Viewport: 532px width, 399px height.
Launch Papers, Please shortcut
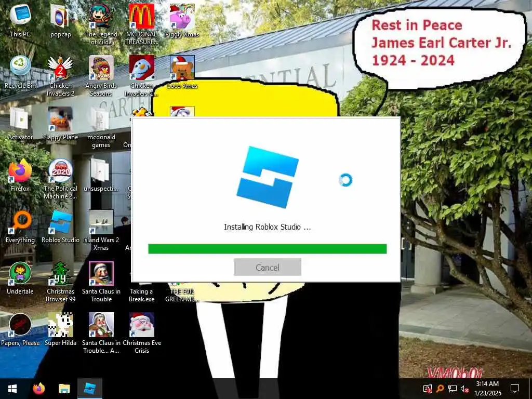20,330
